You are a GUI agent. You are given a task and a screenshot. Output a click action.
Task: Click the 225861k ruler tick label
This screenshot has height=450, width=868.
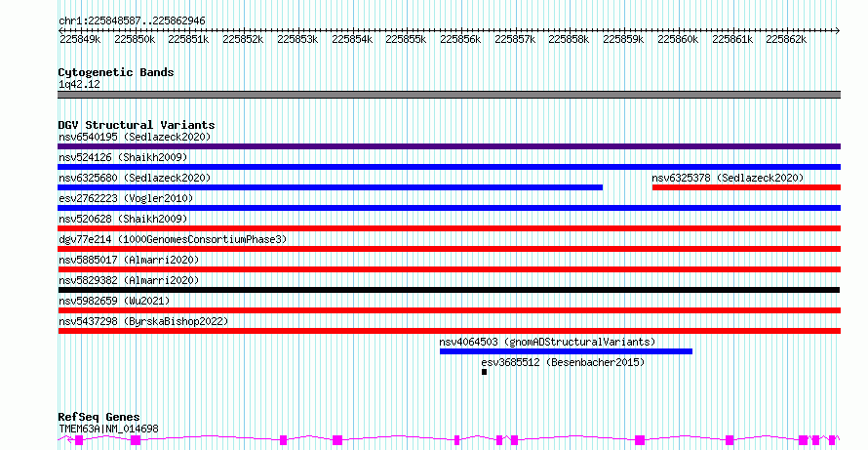732,39
